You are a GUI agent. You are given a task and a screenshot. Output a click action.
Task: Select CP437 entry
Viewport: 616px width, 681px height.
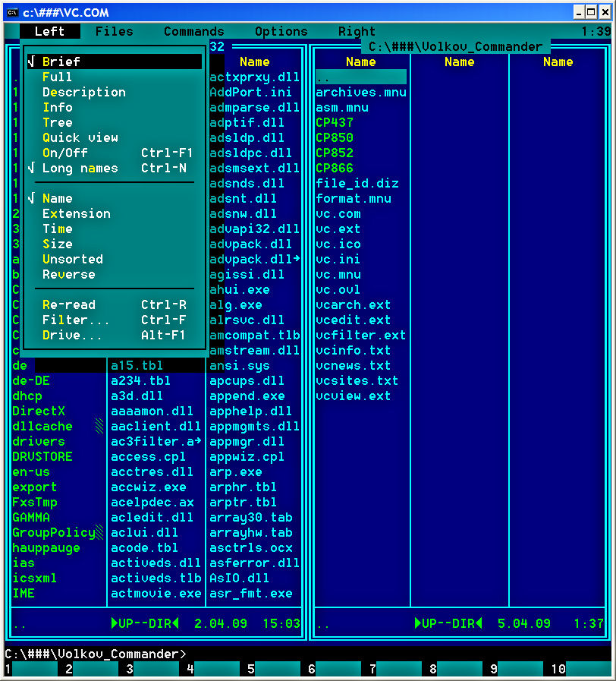click(x=335, y=122)
